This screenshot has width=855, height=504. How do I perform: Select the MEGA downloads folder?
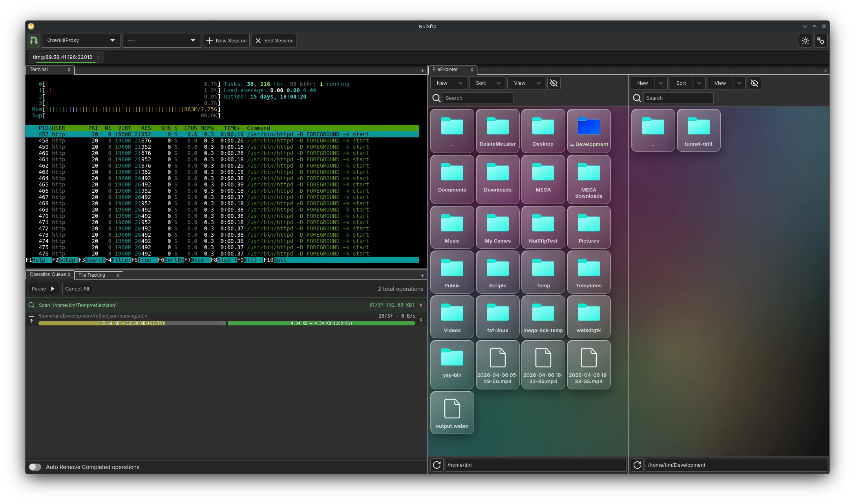tap(588, 179)
